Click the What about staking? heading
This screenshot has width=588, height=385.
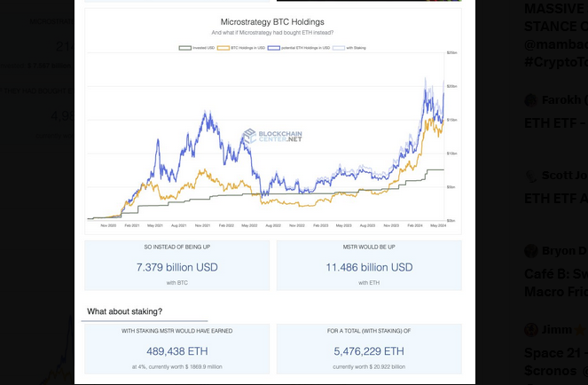[x=124, y=311]
